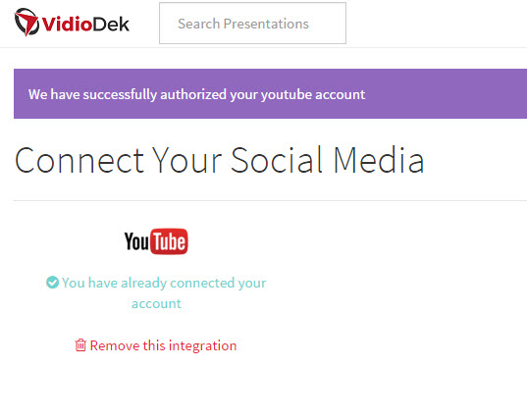
Task: Click the word 'Social' in the heading
Action: (x=277, y=160)
